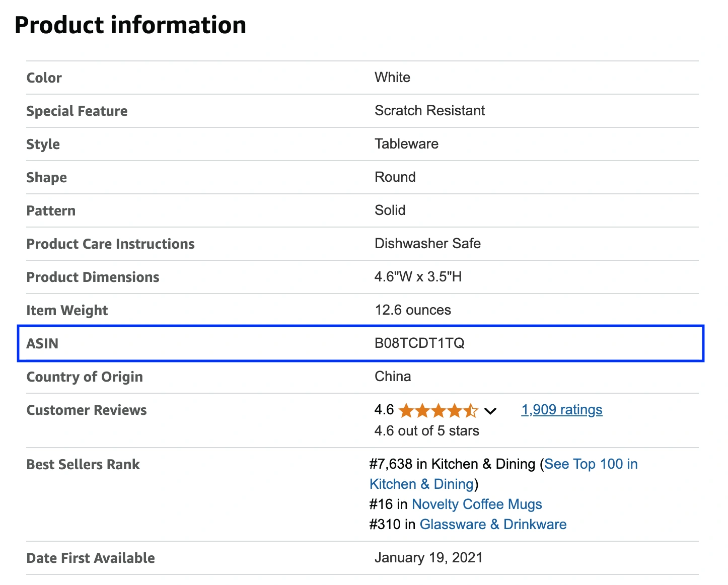Open the Novelty Coffee Mugs category
728x585 pixels.
tap(477, 504)
